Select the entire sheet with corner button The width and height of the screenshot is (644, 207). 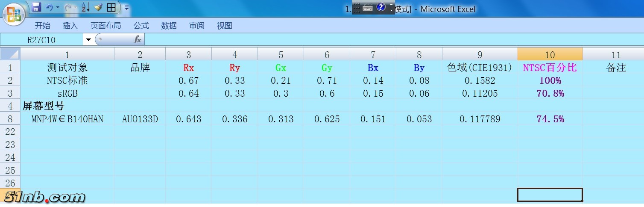[x=10, y=54]
